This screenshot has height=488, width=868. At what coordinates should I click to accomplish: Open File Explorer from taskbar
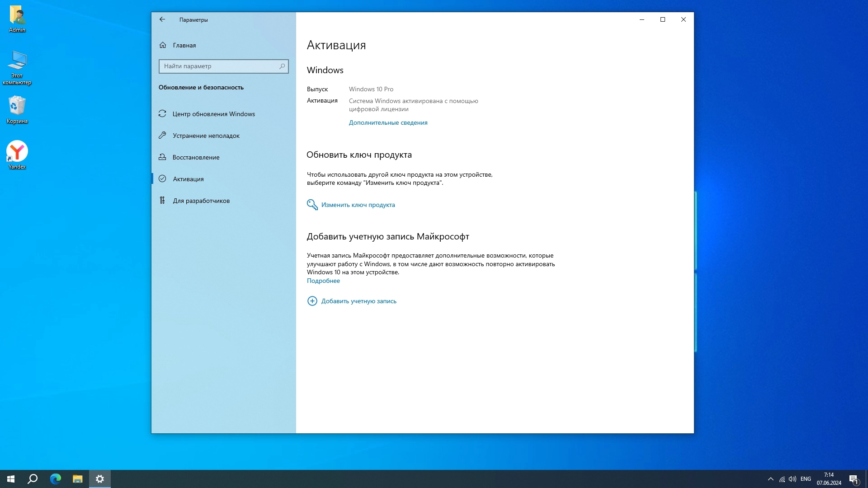point(77,479)
